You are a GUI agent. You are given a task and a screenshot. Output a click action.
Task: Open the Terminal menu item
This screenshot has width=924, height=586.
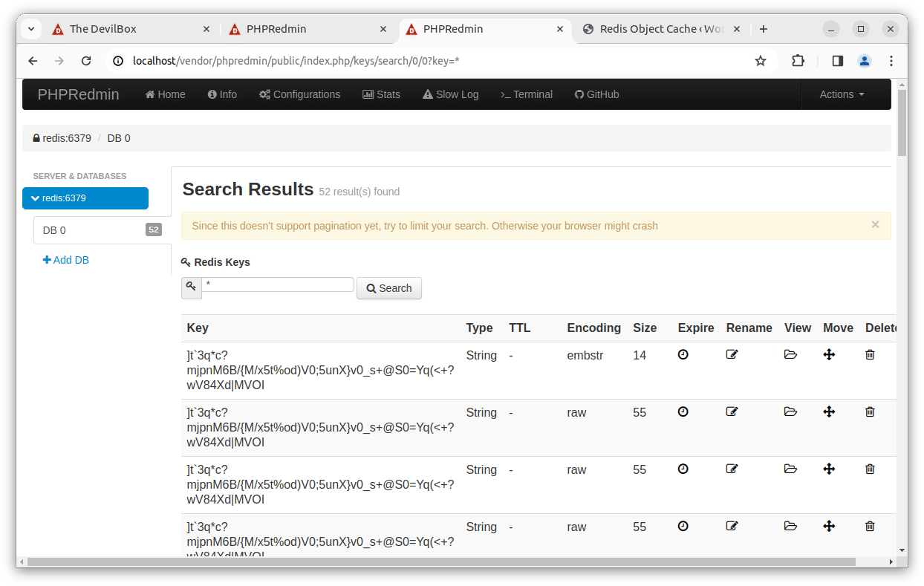coord(526,94)
